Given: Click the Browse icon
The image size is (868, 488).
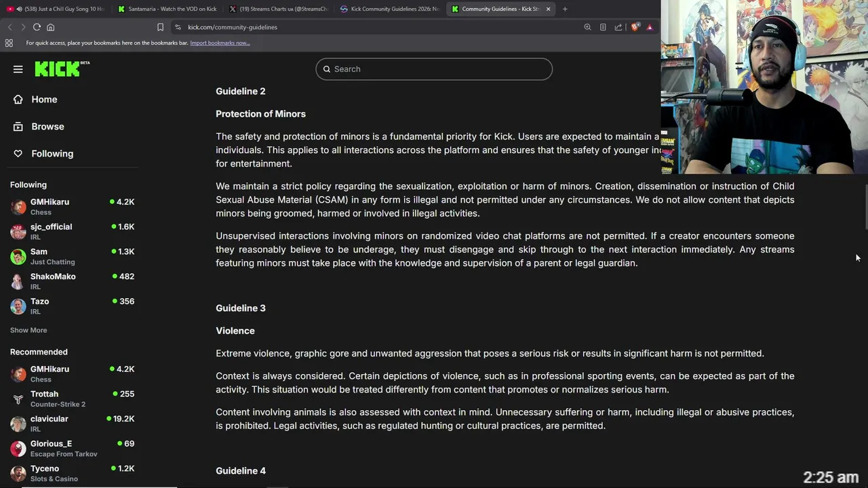Looking at the screenshot, I should coord(18,127).
